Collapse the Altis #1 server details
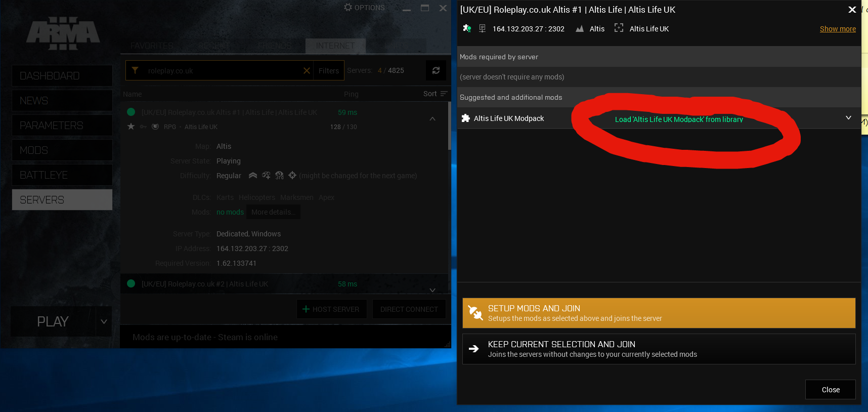The image size is (868, 412). pos(432,118)
